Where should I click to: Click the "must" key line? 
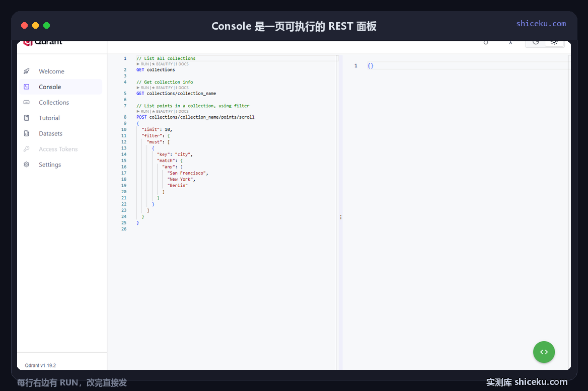coord(158,142)
